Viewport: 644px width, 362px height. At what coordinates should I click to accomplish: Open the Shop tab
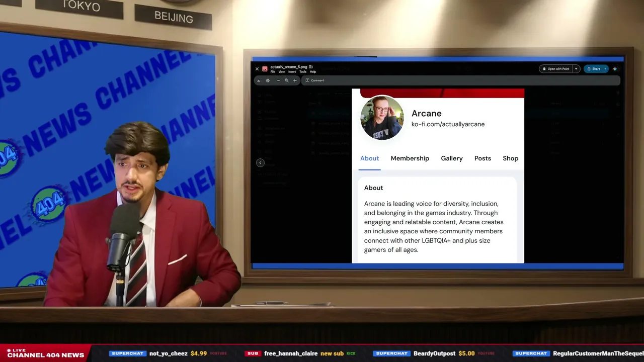(x=510, y=158)
